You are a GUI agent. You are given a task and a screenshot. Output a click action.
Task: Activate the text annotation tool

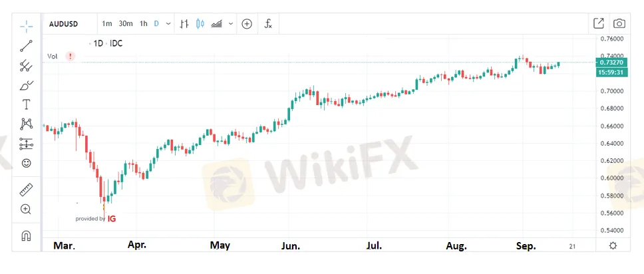[x=26, y=104]
